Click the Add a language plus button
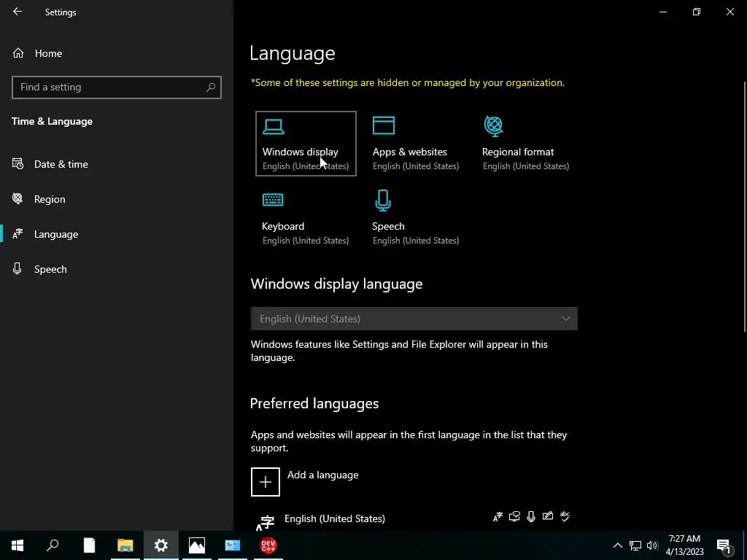Image resolution: width=747 pixels, height=560 pixels. [x=266, y=482]
